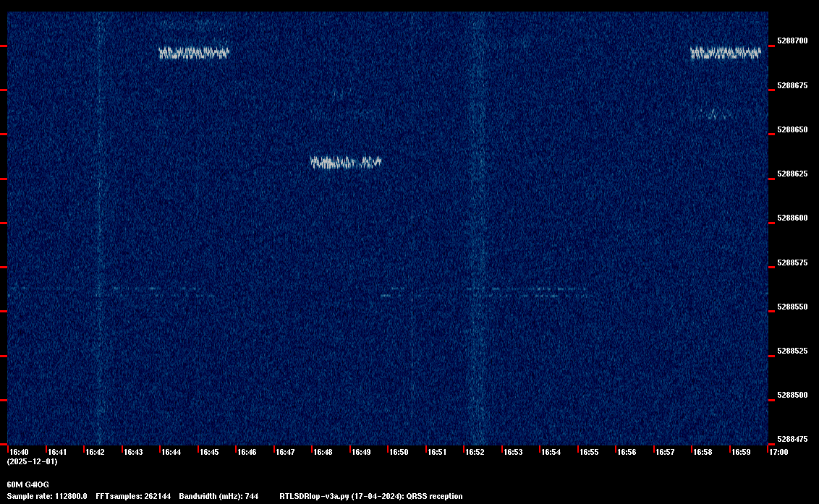Click the 16:45 time axis label
Image resolution: width=819 pixels, height=504 pixels.
coord(209,452)
